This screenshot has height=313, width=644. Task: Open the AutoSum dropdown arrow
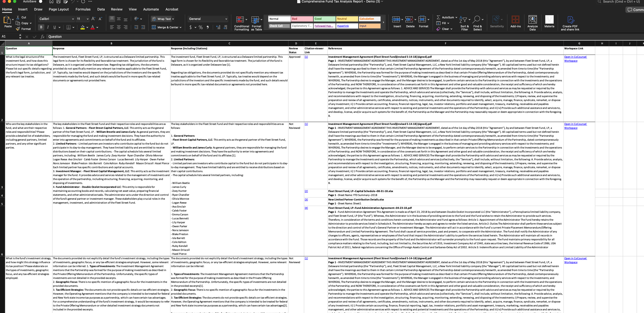pyautogui.click(x=456, y=18)
